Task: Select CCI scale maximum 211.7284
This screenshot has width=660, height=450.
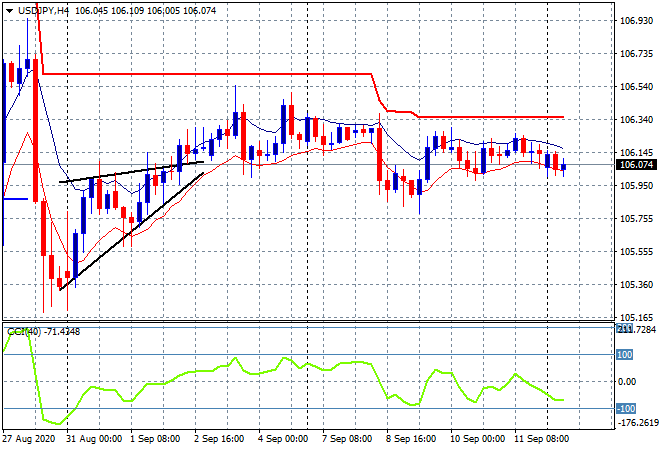Action: (637, 329)
